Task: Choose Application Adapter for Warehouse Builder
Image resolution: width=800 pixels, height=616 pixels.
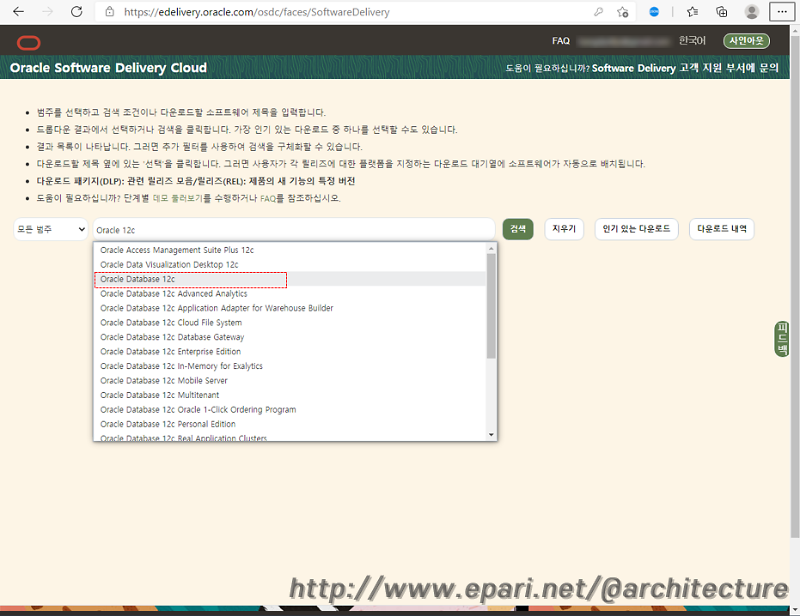Action: (x=289, y=308)
